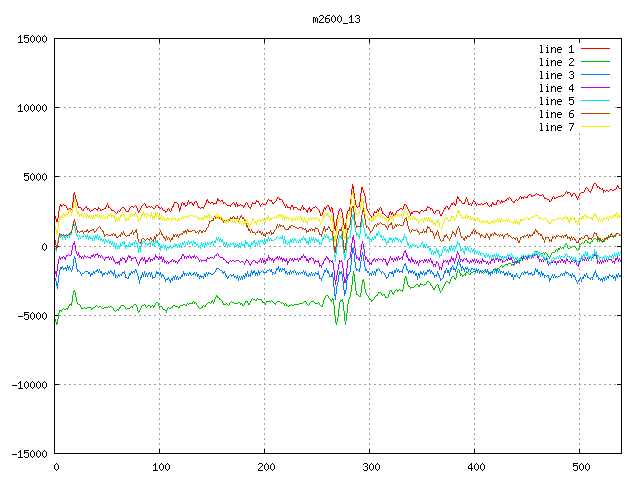Click the yellow legend sample for line 7
The height and width of the screenshot is (480, 640).
pos(595,127)
